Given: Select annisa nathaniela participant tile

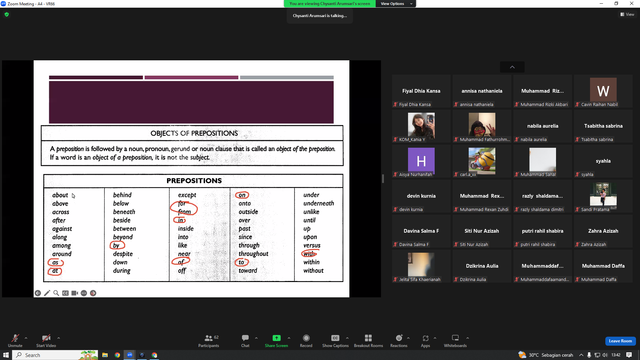Looking at the screenshot, I should coord(482,91).
